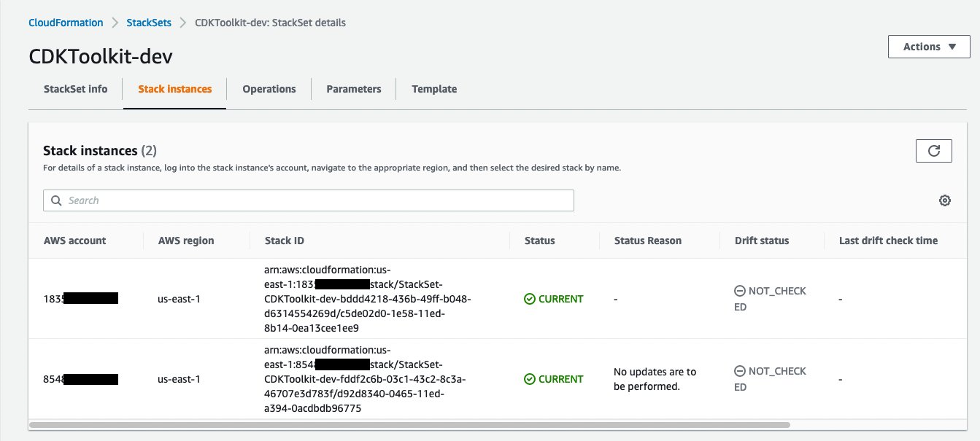Expand column options via the settings gear
Viewport: 980px width, 441px height.
pos(945,200)
